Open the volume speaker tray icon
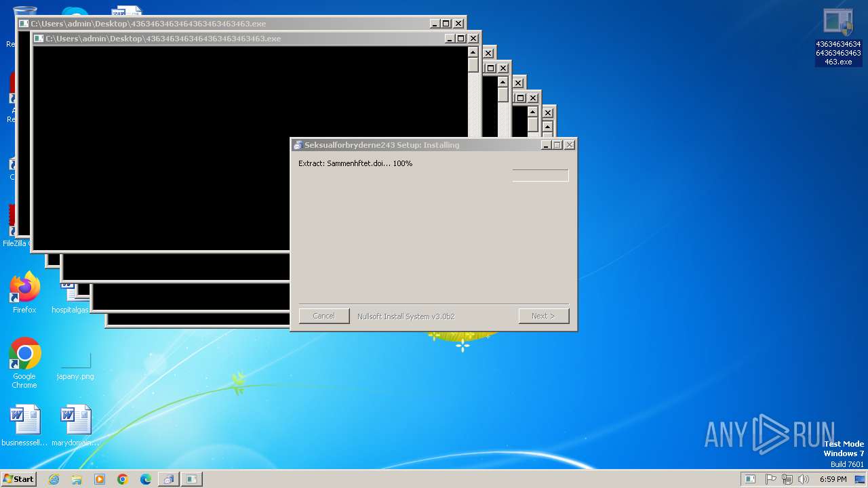 point(804,479)
